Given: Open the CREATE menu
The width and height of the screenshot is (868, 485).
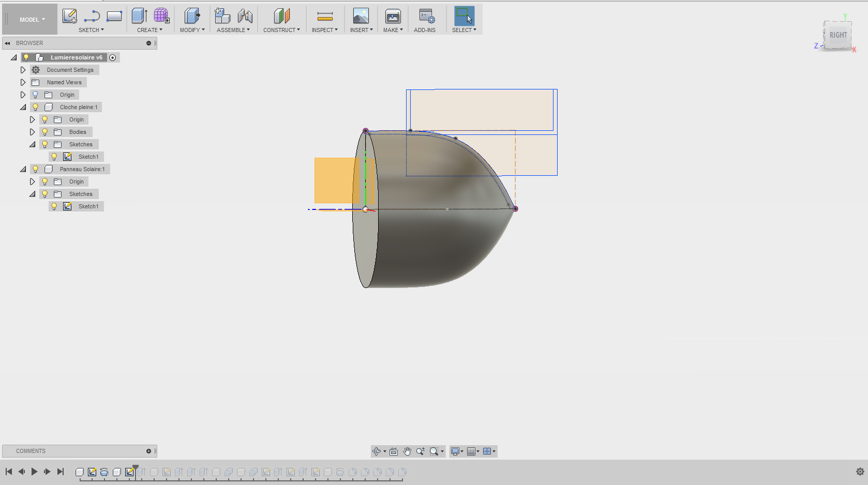Looking at the screenshot, I should 149,30.
